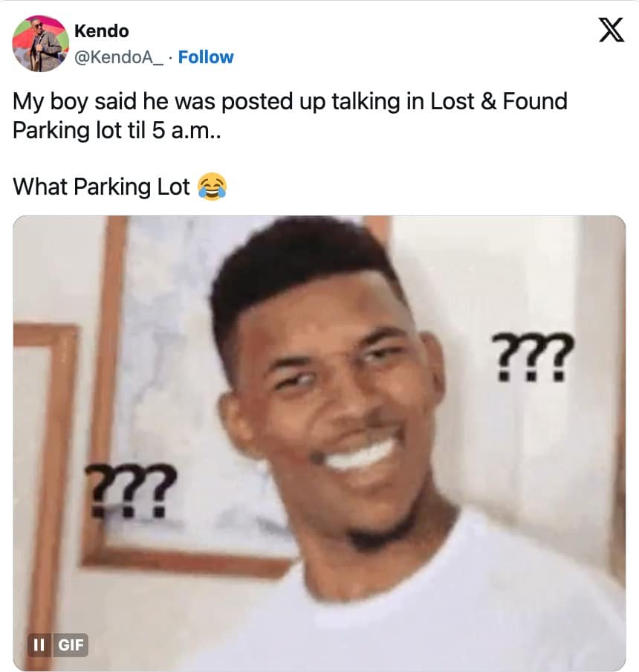The height and width of the screenshot is (672, 639).
Task: Click the tears of joy emoji
Action: point(212,187)
